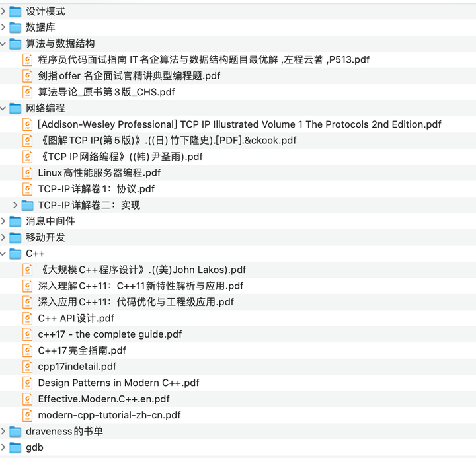This screenshot has height=458, width=476.
Task: Select file name 《TCP IP网络编程》((韩)尹圣雨).pdf
Action: pyautogui.click(x=120, y=157)
